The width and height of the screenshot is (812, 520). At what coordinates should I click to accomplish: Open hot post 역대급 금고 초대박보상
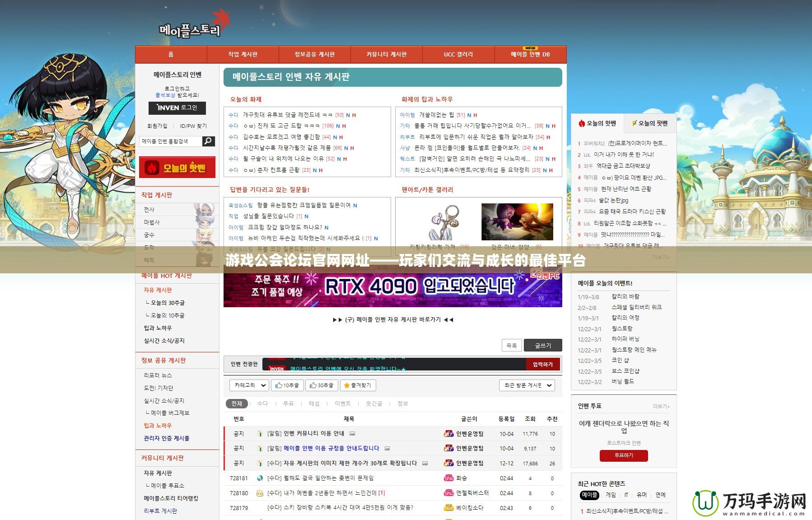click(623, 166)
